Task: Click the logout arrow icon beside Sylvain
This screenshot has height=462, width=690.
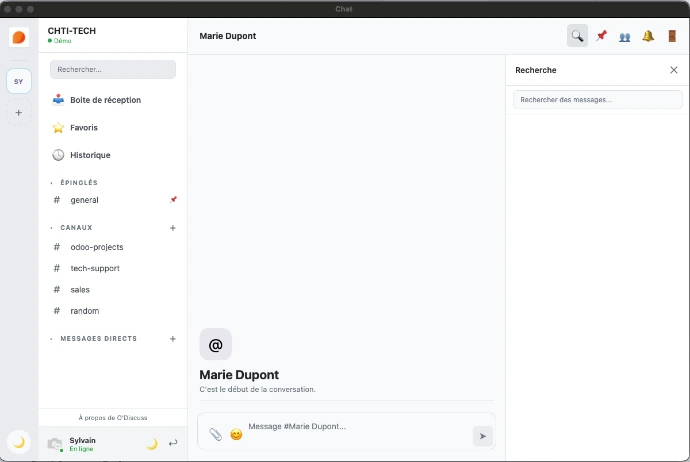Action: pos(173,444)
